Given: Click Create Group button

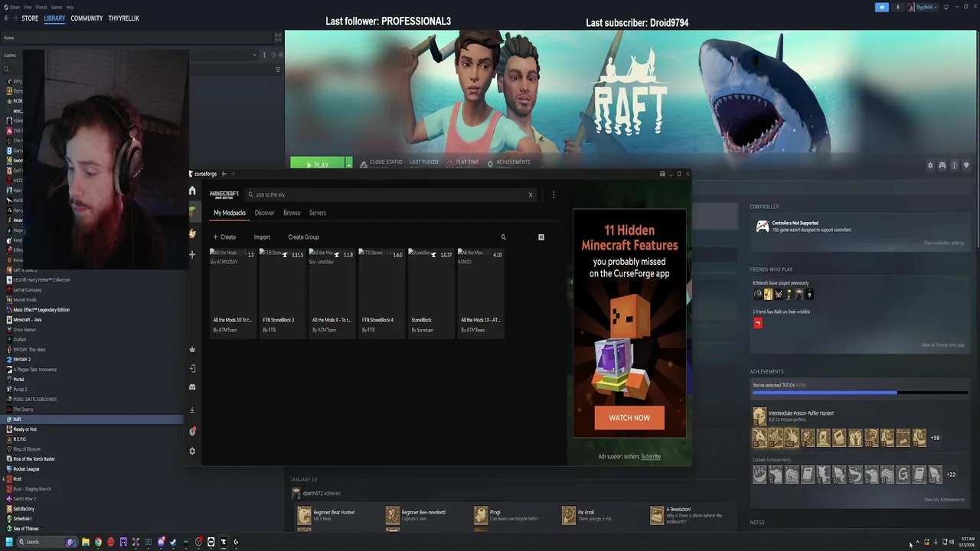Looking at the screenshot, I should [303, 237].
